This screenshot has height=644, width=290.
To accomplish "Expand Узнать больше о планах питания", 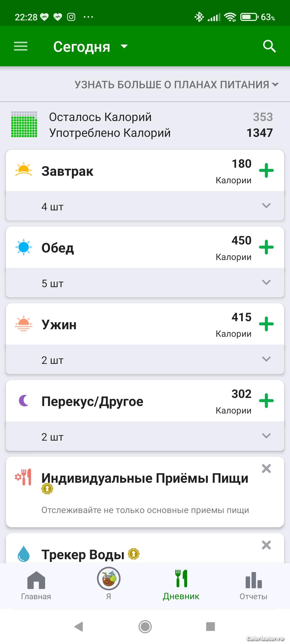I will [x=176, y=85].
